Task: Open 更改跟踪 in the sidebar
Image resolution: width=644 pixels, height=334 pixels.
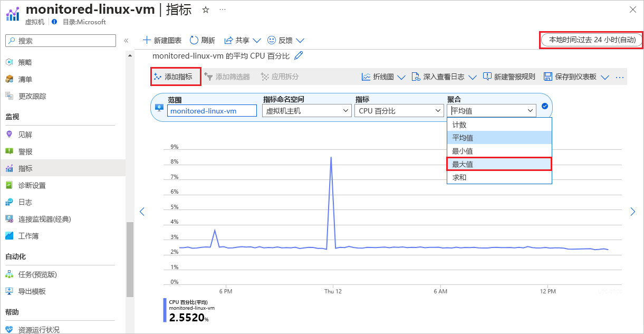Action: (x=63, y=96)
